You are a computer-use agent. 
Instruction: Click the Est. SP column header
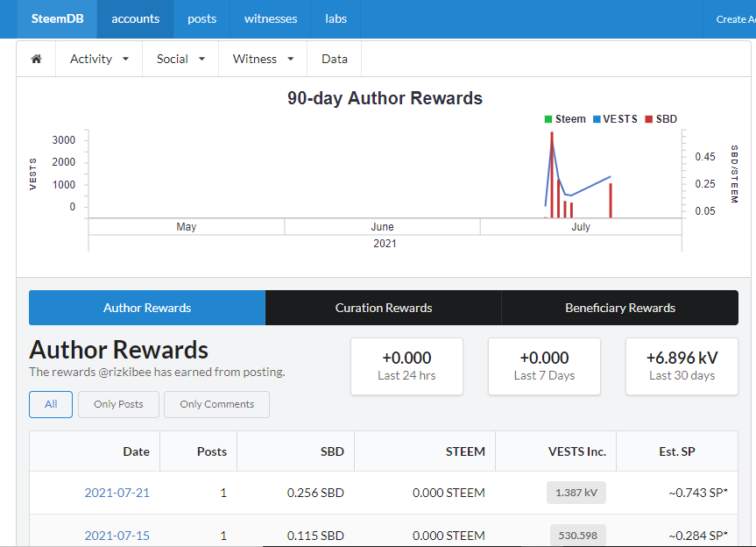click(x=677, y=451)
